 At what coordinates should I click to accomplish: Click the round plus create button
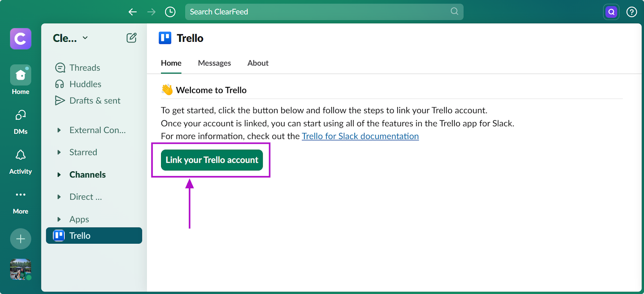pos(21,239)
